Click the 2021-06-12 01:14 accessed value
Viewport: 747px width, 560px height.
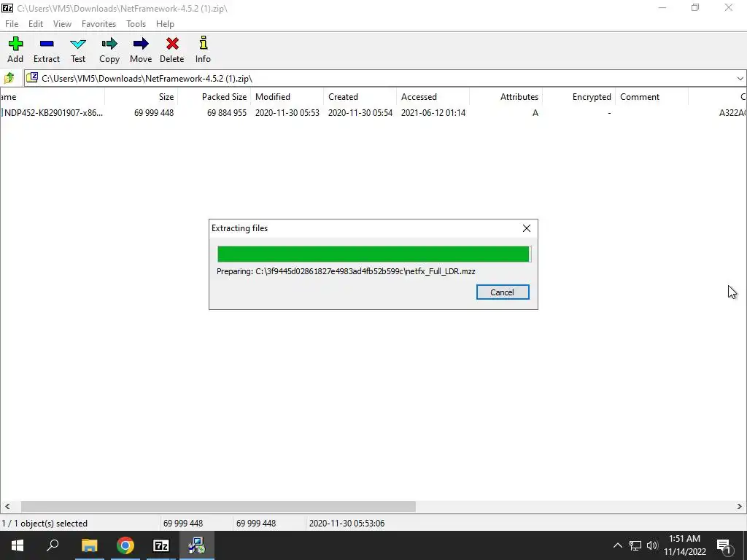(x=433, y=113)
